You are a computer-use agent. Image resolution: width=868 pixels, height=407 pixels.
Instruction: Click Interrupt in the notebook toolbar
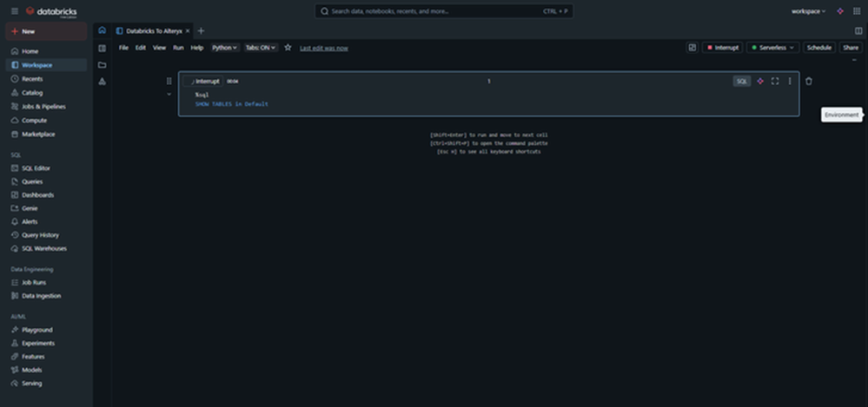click(722, 48)
